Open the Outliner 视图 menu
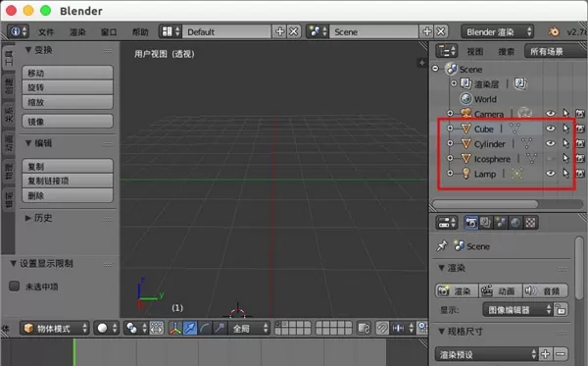This screenshot has width=588, height=366. (474, 52)
